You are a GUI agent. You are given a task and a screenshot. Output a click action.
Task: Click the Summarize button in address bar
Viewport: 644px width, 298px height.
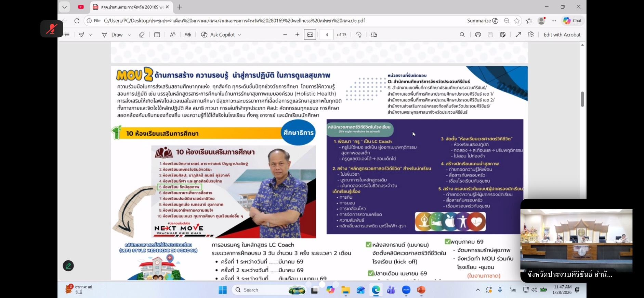(x=482, y=21)
